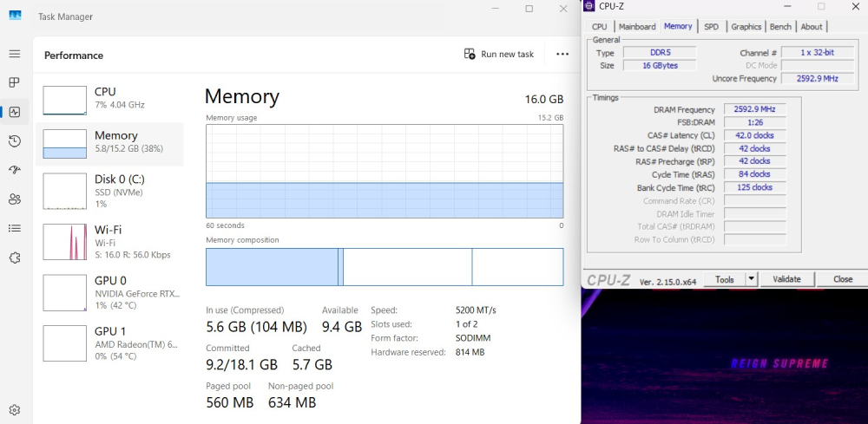Show the Wi-Fi performance graph
This screenshot has width=868, height=424.
pos(109,241)
